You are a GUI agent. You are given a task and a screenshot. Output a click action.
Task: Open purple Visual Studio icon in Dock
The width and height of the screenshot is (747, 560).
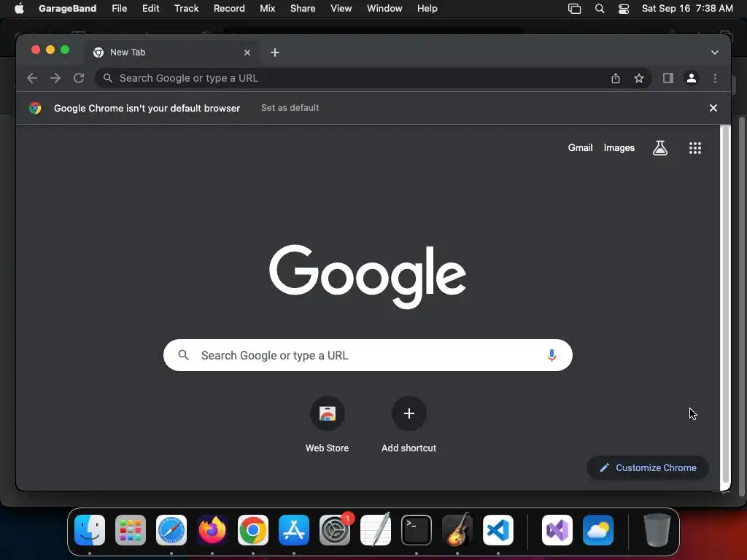point(557,530)
